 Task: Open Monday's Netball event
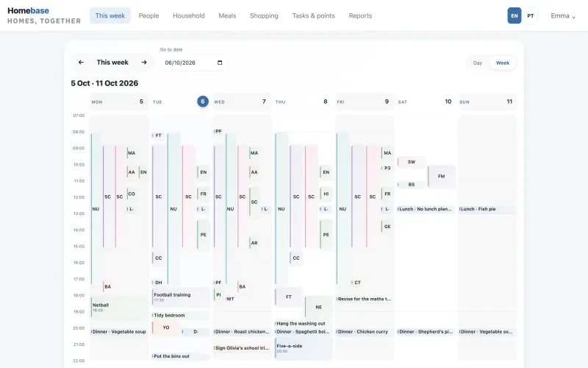click(119, 307)
